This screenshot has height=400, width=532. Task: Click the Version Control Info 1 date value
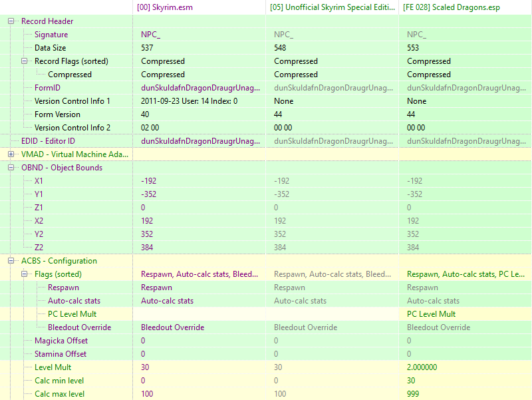tap(189, 101)
